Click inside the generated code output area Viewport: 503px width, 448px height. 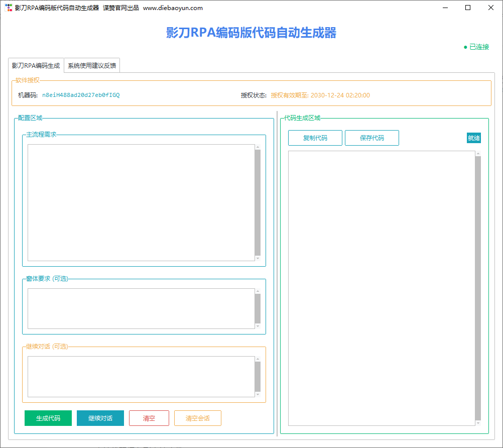coord(382,288)
